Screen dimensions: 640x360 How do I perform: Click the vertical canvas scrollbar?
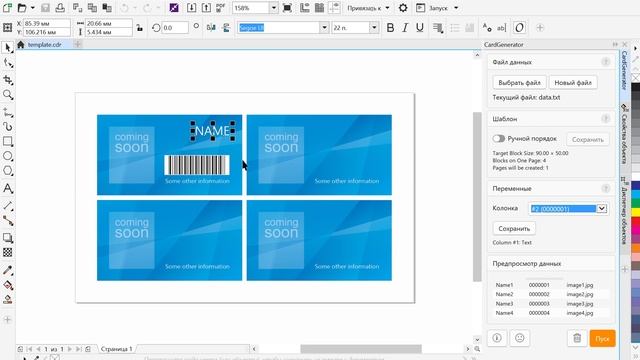coord(477,196)
